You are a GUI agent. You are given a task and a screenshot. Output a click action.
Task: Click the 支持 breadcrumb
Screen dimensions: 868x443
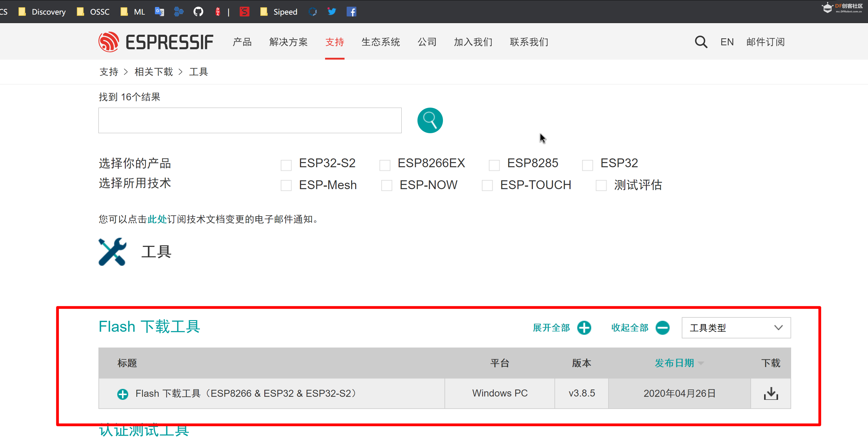(109, 72)
